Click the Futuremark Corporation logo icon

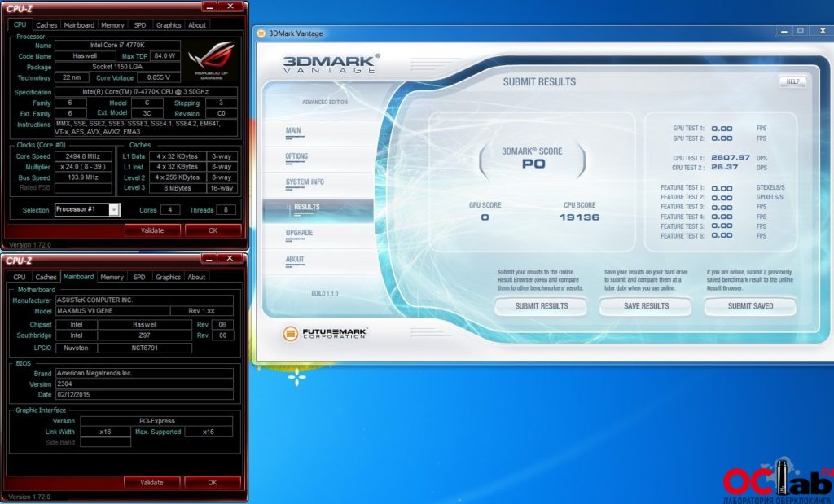291,333
